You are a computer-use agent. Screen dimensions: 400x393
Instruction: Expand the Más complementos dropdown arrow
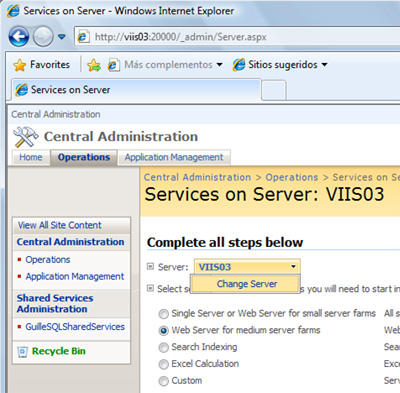pyautogui.click(x=219, y=65)
